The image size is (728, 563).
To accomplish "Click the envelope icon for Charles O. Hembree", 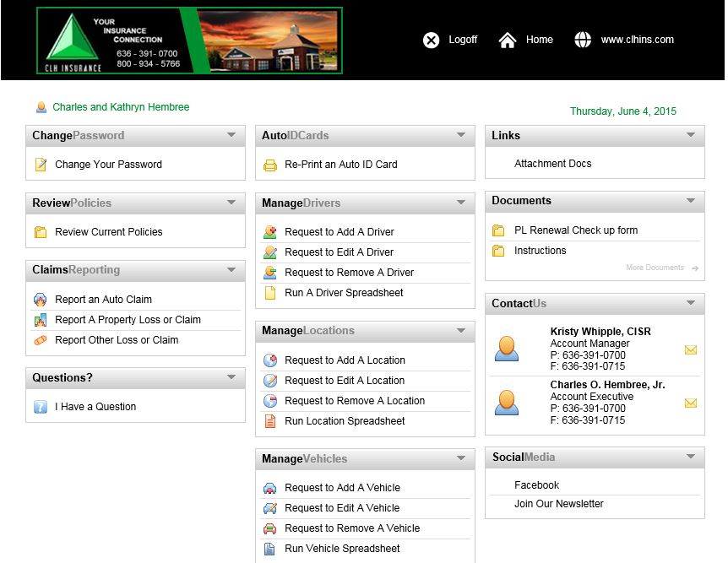I will tap(691, 403).
